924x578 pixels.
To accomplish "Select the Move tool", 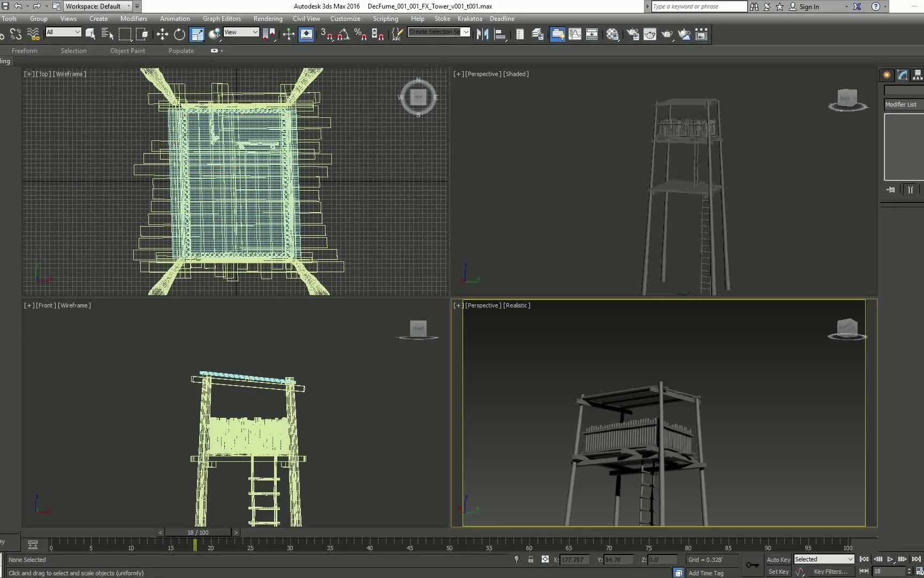I will (162, 34).
